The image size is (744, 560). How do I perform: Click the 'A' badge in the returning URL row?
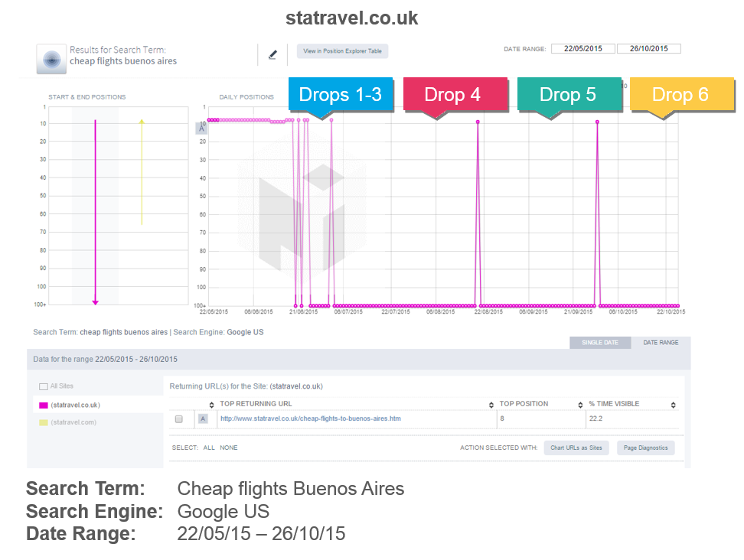(x=203, y=418)
